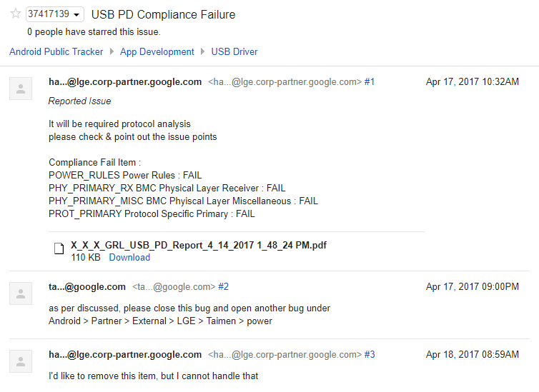Click the avatar icon beside comment #2
539x392 pixels.
21,293
